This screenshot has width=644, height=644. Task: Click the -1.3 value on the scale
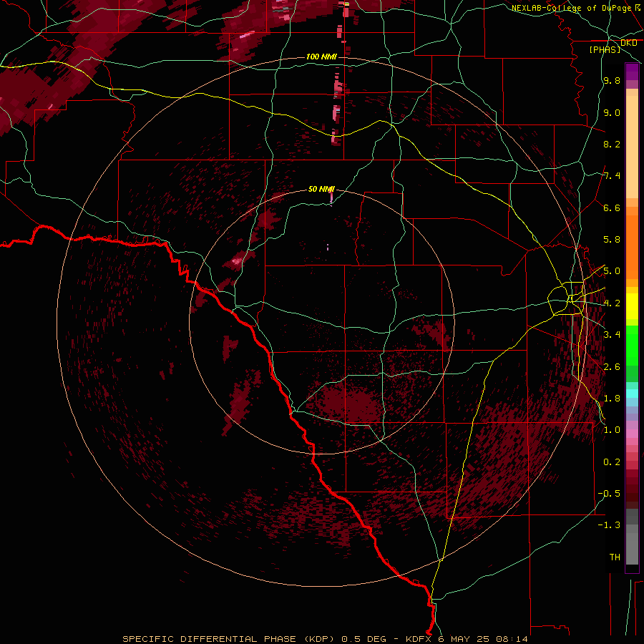609,525
